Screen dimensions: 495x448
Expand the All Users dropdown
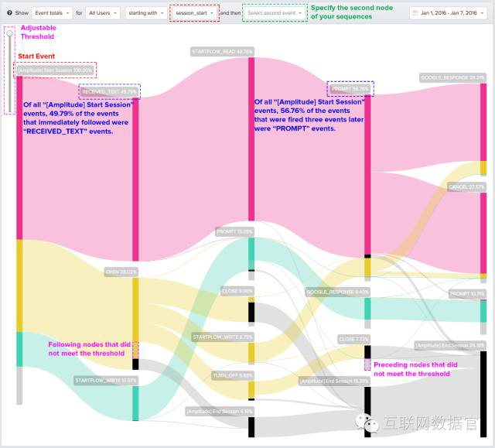click(103, 13)
